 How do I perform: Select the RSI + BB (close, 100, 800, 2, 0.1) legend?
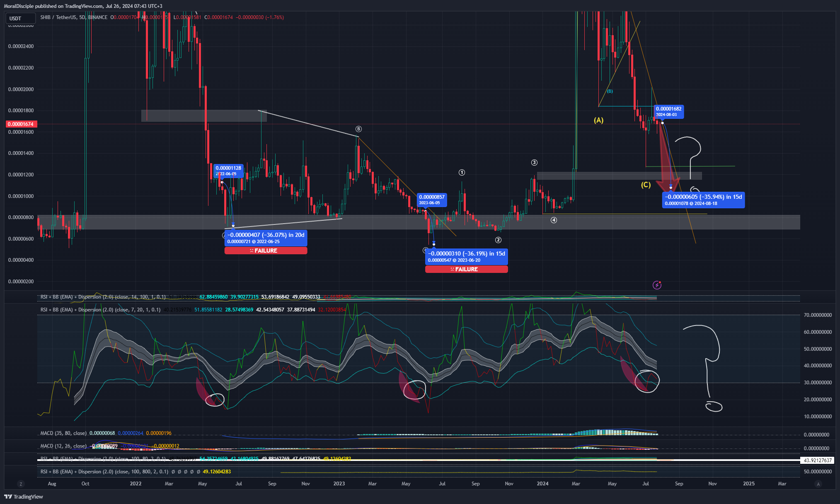click(x=104, y=472)
